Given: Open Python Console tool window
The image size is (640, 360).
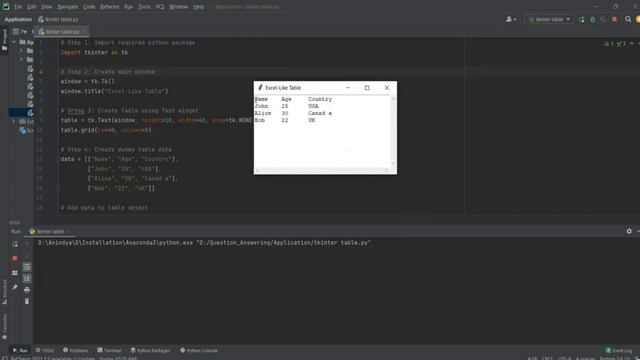Looking at the screenshot, I should click(199, 350).
